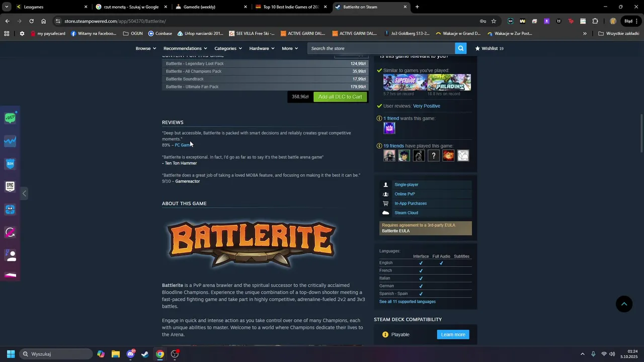Open See all 11 supported languages

coord(408,302)
